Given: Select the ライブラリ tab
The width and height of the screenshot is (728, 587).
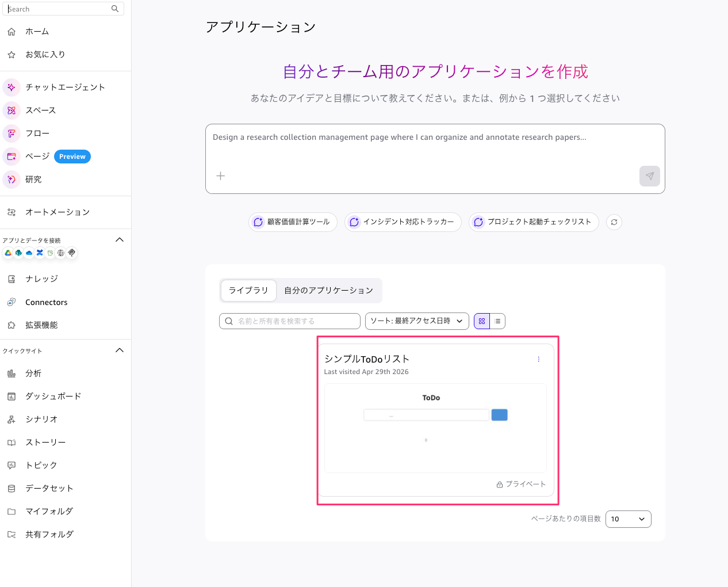Looking at the screenshot, I should [248, 291].
